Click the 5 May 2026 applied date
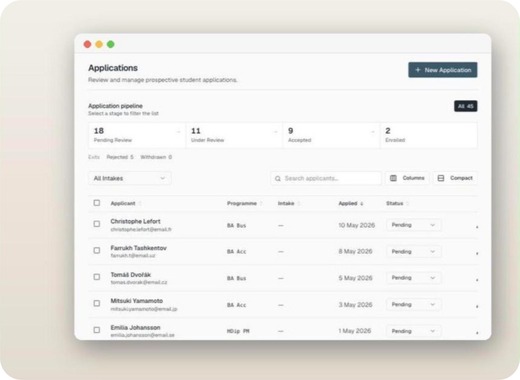The width and height of the screenshot is (520, 380). click(x=355, y=278)
